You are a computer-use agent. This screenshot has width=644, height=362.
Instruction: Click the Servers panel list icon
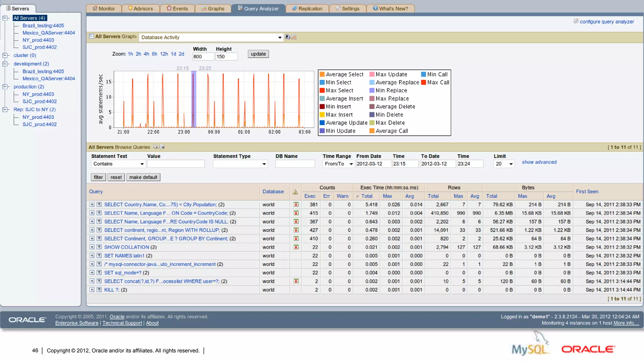(x=8, y=8)
